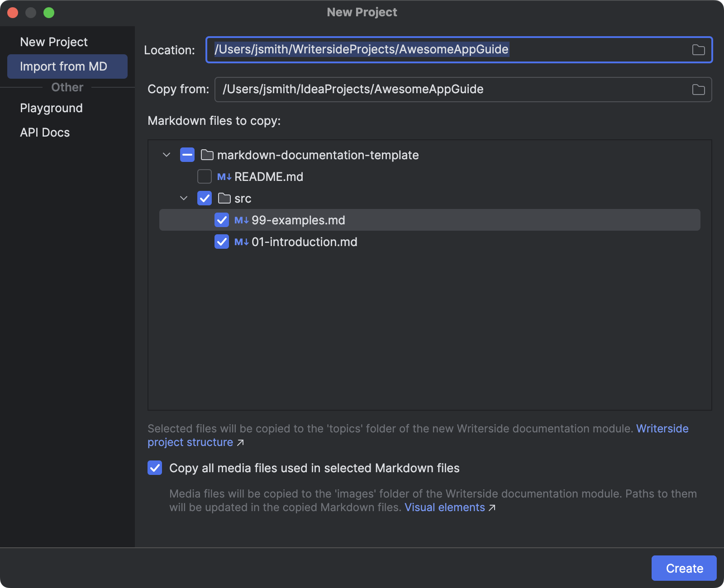The image size is (724, 588).
Task: Toggle the src folder checkbox
Action: (x=205, y=199)
